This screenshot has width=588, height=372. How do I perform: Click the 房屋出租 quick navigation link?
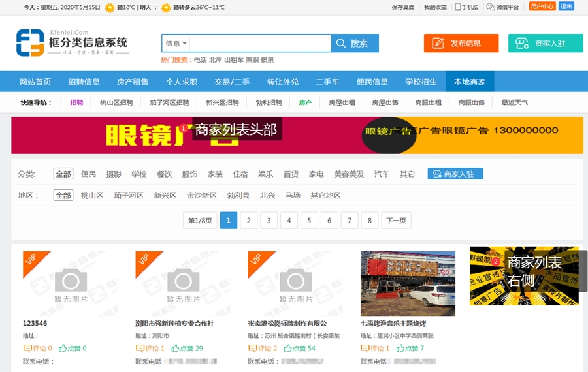click(x=342, y=102)
